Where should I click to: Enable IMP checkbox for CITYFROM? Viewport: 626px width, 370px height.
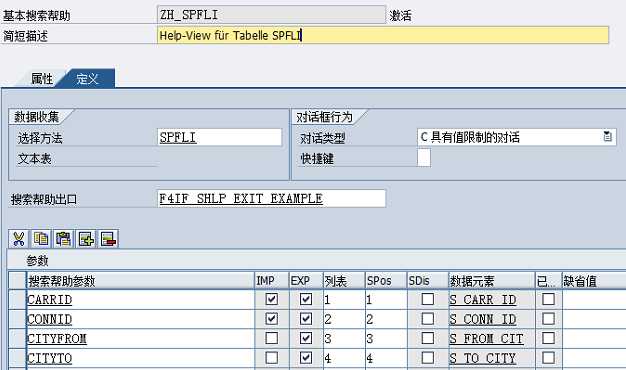point(271,338)
